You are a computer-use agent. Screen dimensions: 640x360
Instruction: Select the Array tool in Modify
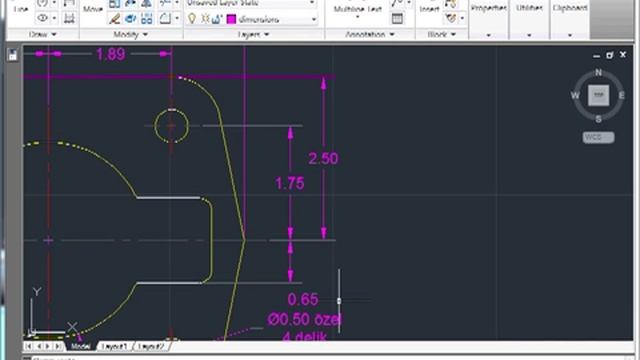click(x=147, y=18)
